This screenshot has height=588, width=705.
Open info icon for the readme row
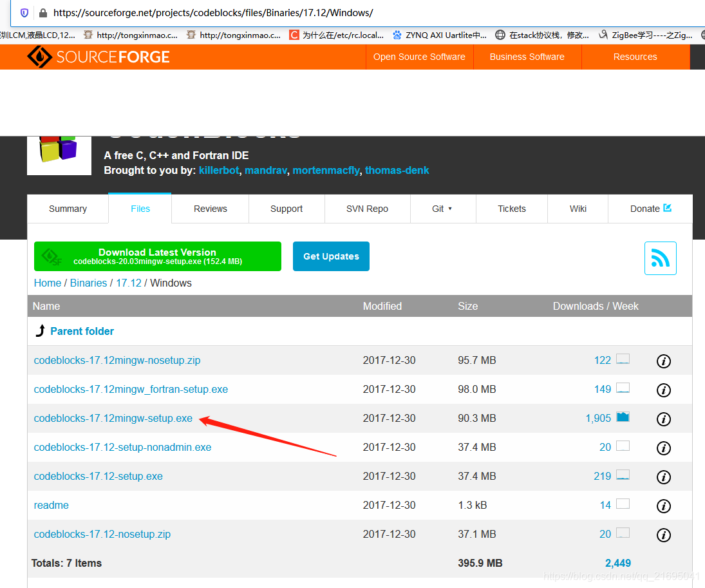click(664, 506)
